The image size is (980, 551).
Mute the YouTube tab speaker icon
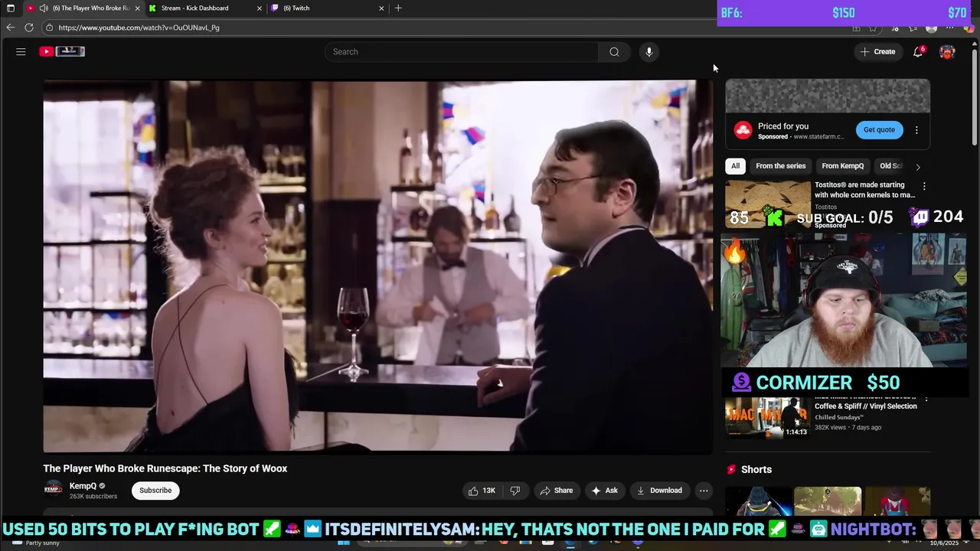click(x=44, y=8)
